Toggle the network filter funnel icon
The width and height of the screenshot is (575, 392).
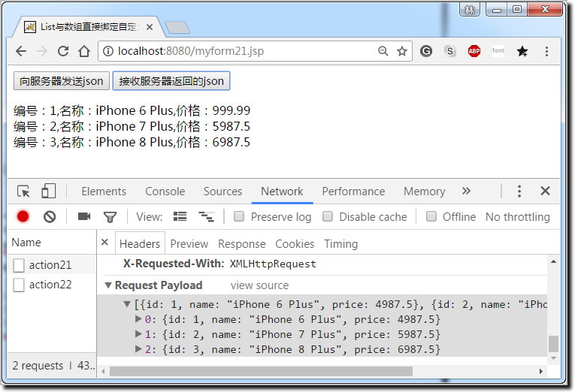[x=110, y=217]
